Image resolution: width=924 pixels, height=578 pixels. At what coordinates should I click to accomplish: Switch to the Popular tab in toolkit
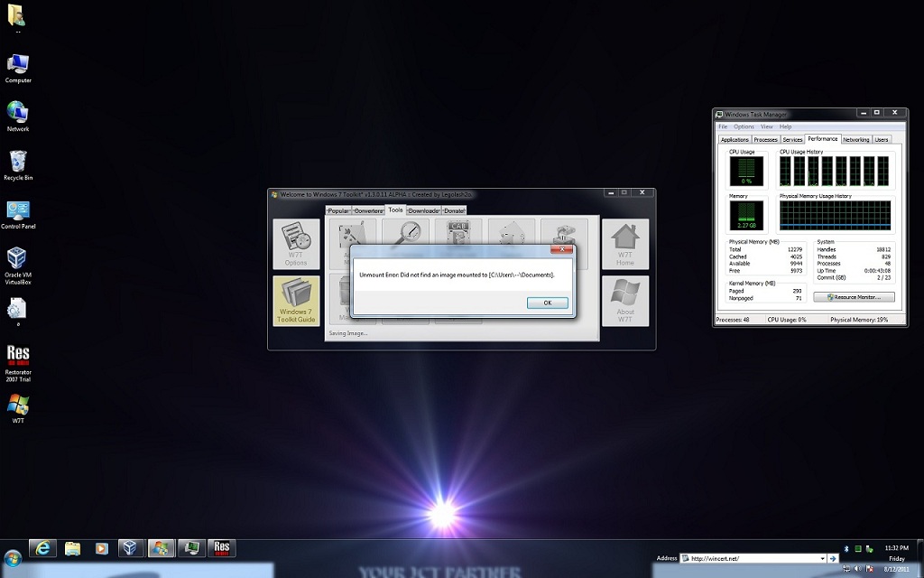pos(338,210)
